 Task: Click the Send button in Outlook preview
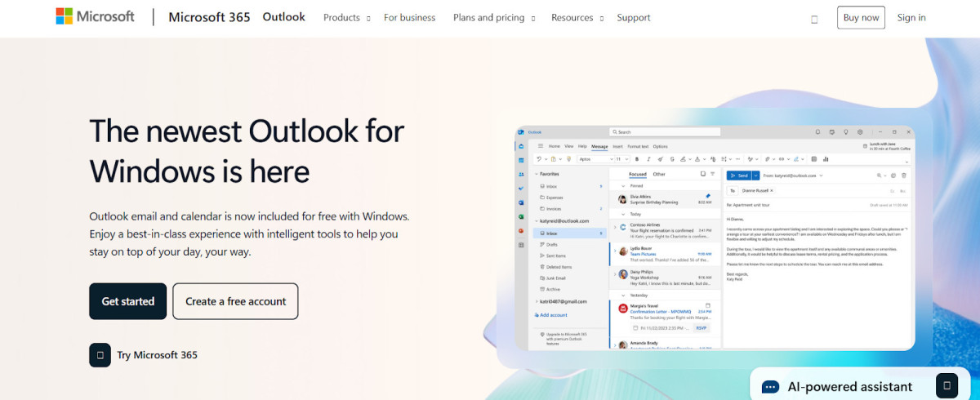[x=738, y=176]
